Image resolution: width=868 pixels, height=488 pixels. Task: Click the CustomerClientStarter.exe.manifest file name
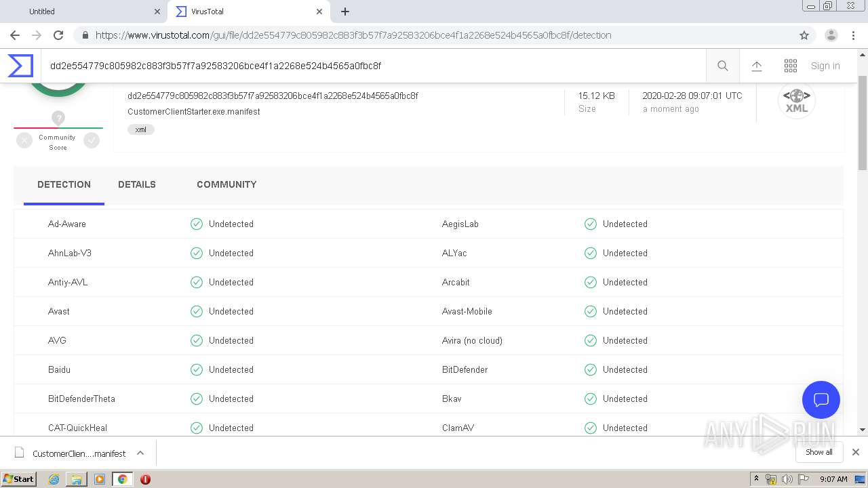pos(194,111)
